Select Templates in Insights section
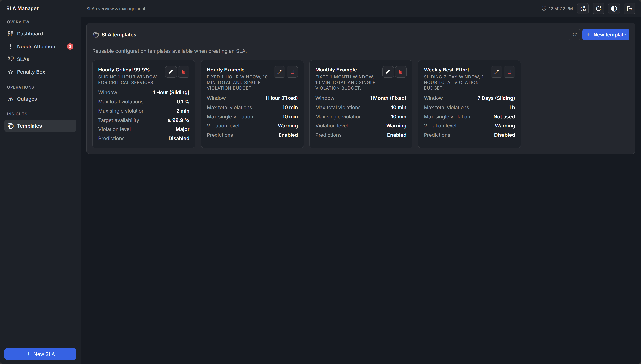Screen dimensions: 641x364 (x=40, y=126)
